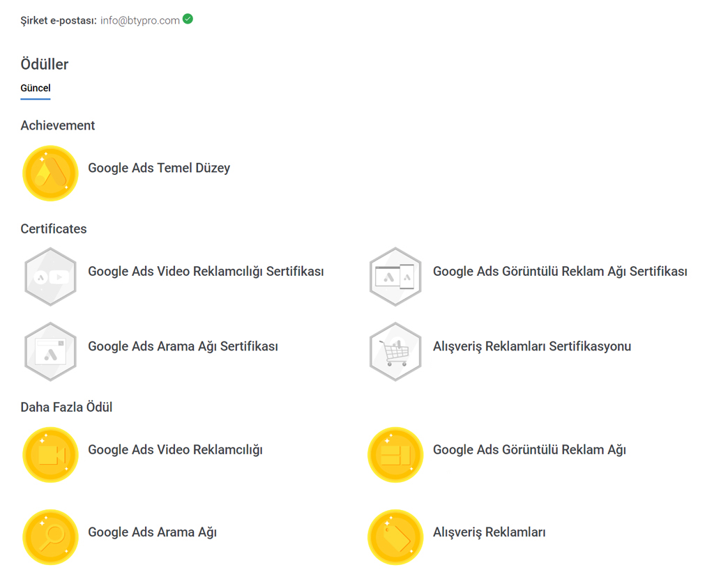
Task: Click the gold Arama Ağı magnifier badge
Action: point(50,536)
